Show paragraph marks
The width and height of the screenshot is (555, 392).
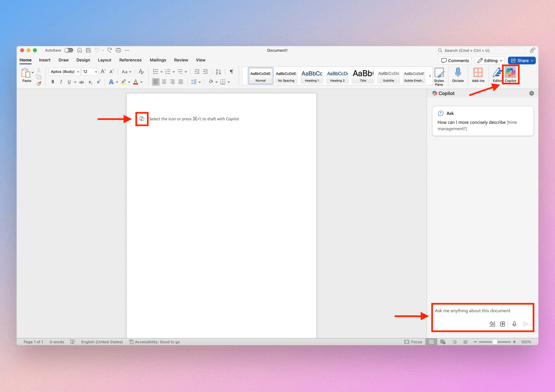coord(231,71)
